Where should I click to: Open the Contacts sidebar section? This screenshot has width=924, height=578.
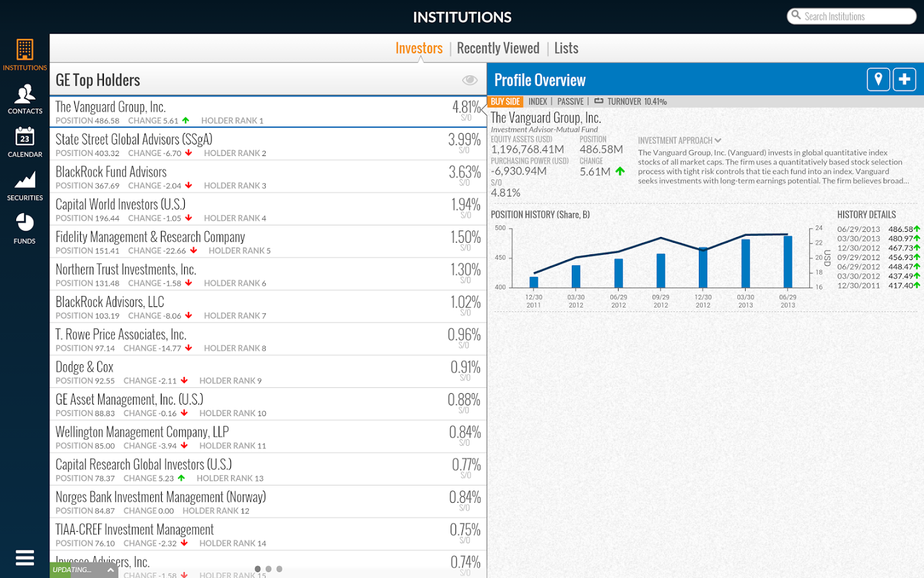24,99
